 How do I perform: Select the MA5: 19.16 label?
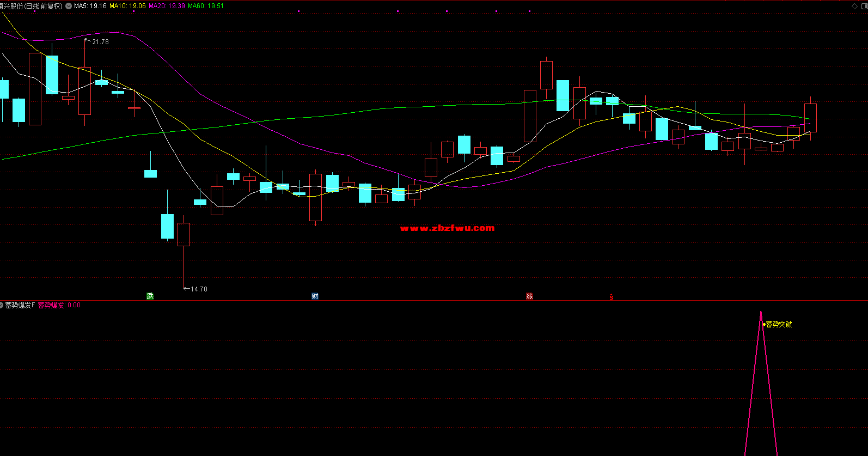(x=90, y=6)
